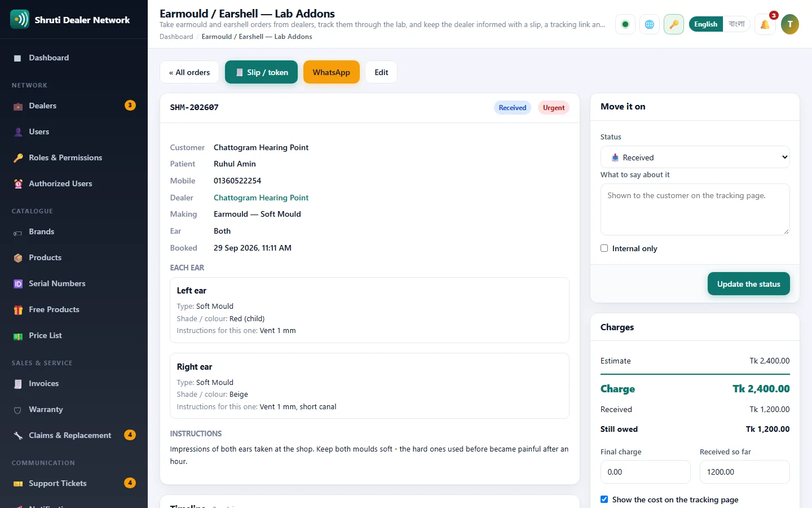
Task: Click the Left ear card heading
Action: pos(192,291)
